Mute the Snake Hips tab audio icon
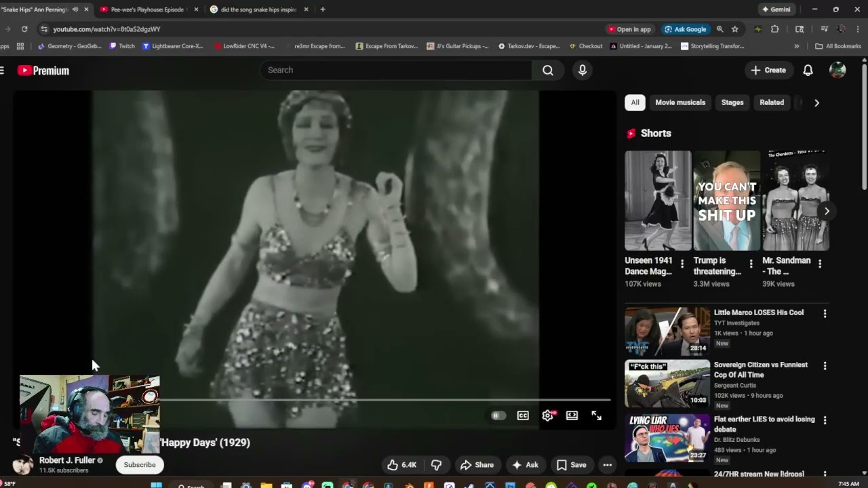 (75, 9)
